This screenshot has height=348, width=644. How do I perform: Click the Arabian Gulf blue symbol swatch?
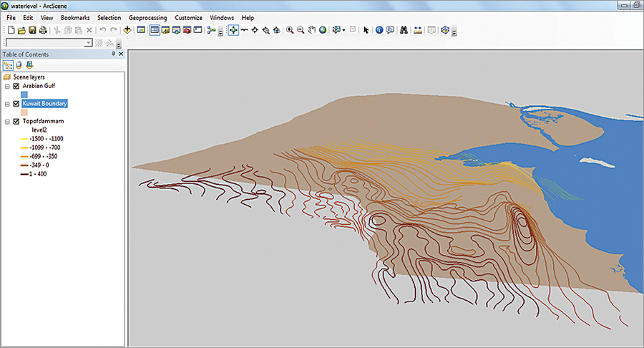tap(24, 95)
